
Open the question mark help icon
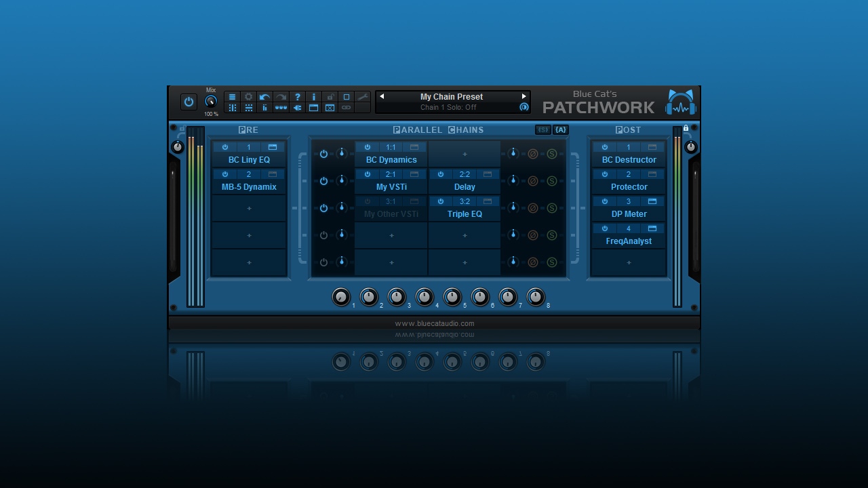(x=298, y=97)
